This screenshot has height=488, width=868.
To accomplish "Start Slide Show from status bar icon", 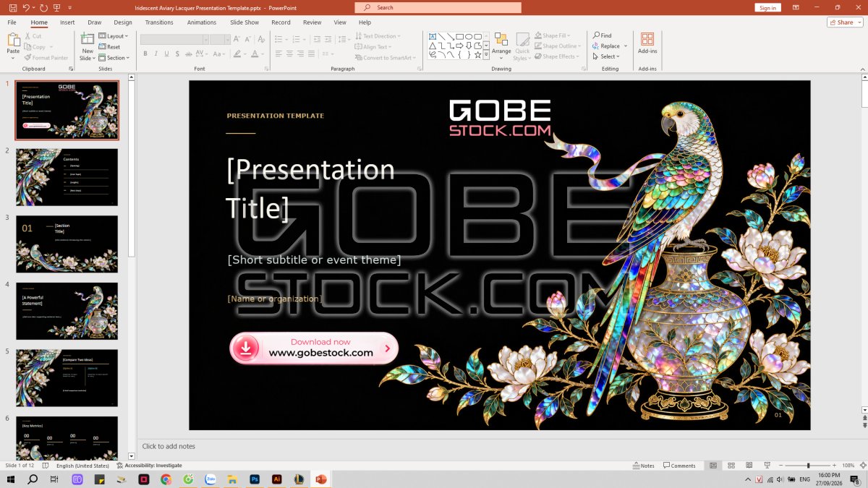I will point(767,466).
